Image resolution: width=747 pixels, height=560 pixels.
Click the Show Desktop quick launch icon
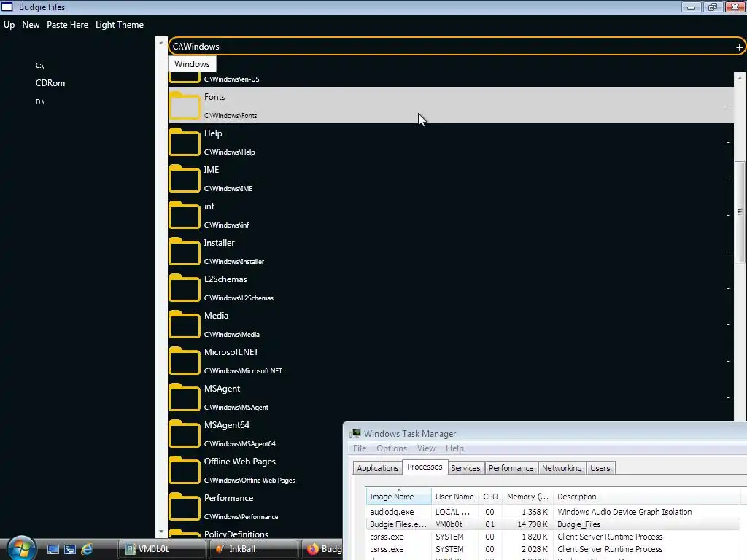(53, 549)
